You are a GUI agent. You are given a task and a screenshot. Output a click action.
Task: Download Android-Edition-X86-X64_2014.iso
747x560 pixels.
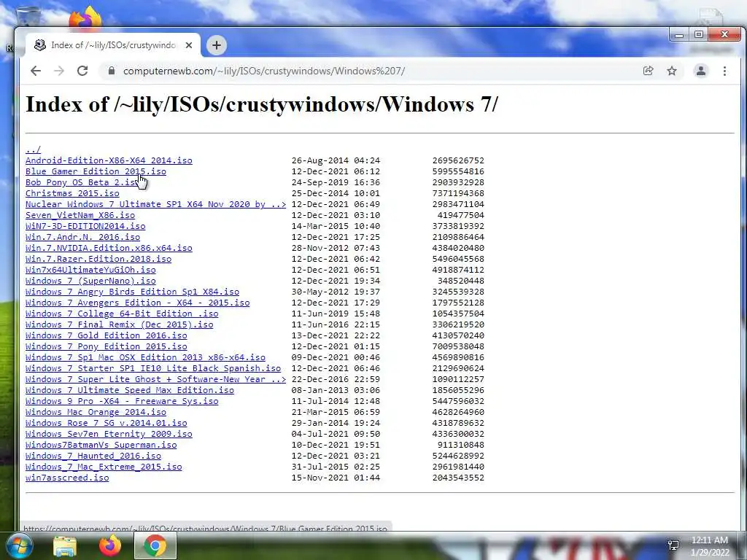tap(109, 160)
